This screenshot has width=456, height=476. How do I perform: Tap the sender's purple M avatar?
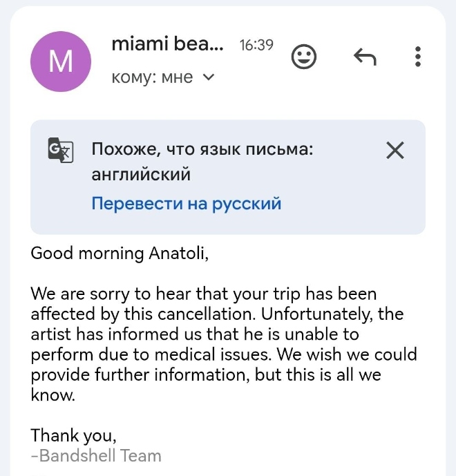point(61,61)
